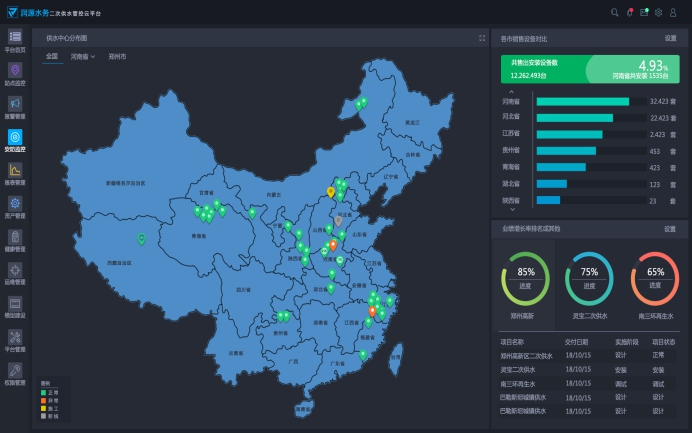
Task: Open 报表管理 chart icon
Action: [15, 172]
